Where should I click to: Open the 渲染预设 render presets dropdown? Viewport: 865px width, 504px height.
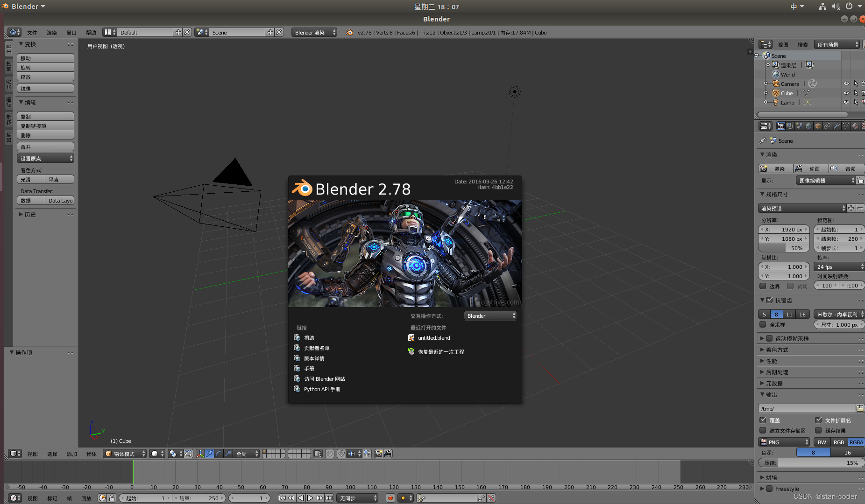(802, 208)
